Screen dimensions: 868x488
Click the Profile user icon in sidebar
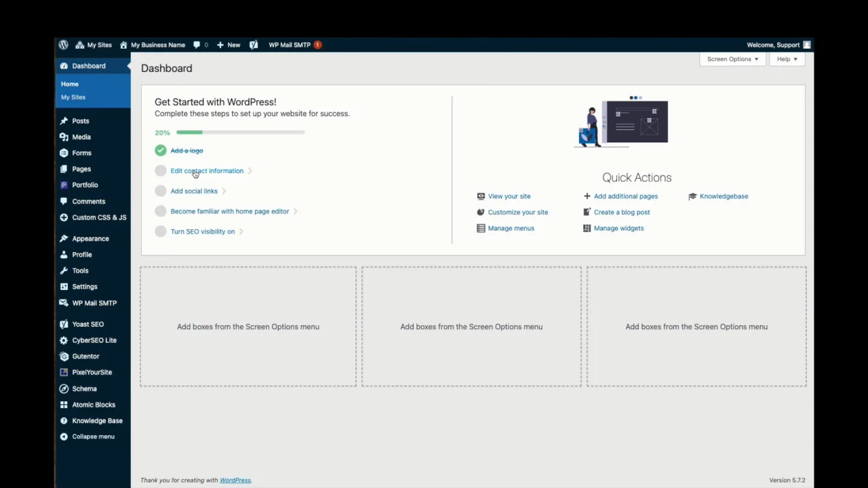point(64,255)
